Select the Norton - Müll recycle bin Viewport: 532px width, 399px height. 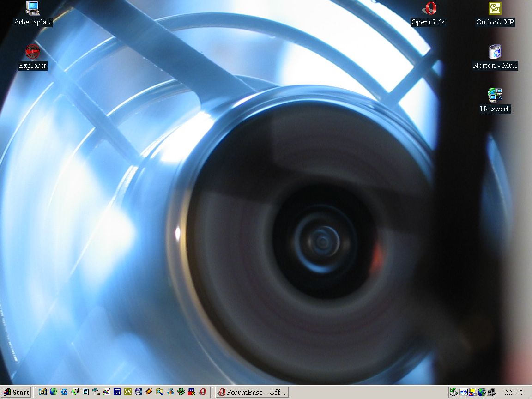495,57
